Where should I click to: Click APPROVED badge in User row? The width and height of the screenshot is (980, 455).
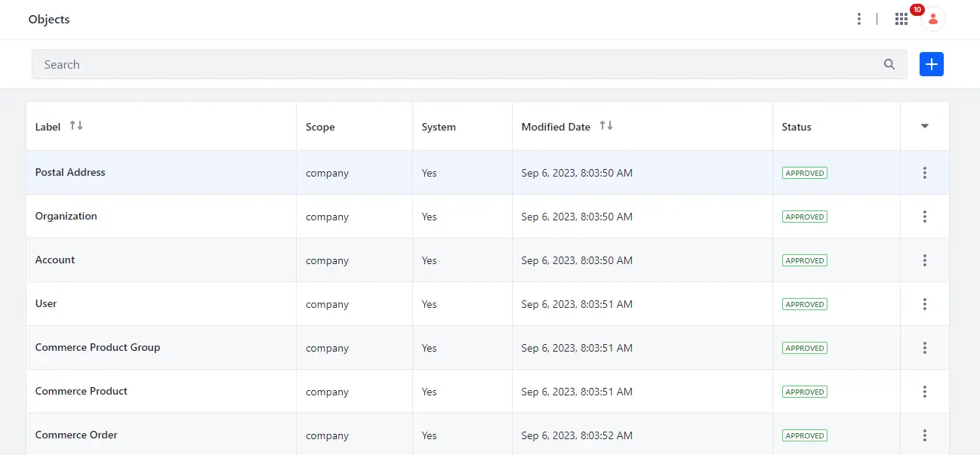pos(805,304)
